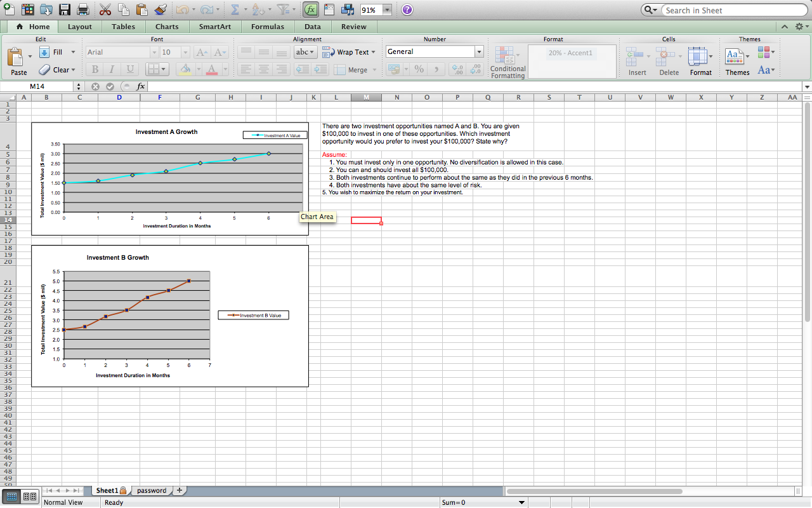Create a new workbook via toolbar icon
This screenshot has width=812, height=508.
click(9, 10)
